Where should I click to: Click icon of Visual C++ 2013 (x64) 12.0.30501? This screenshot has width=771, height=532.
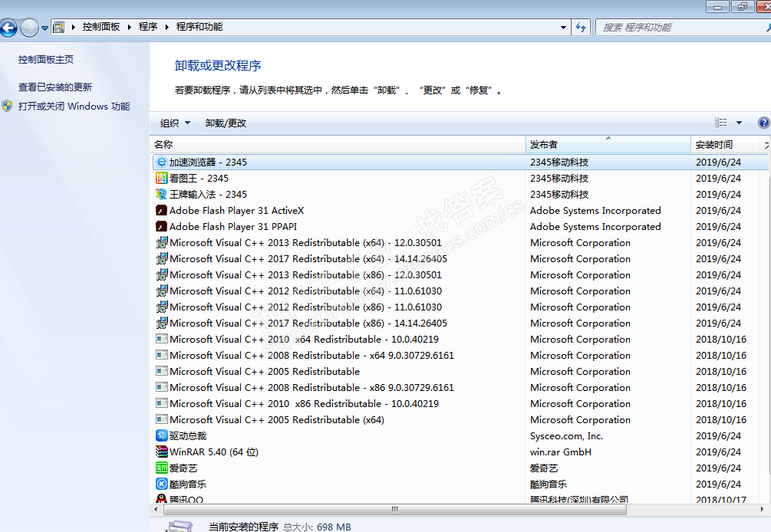click(162, 243)
